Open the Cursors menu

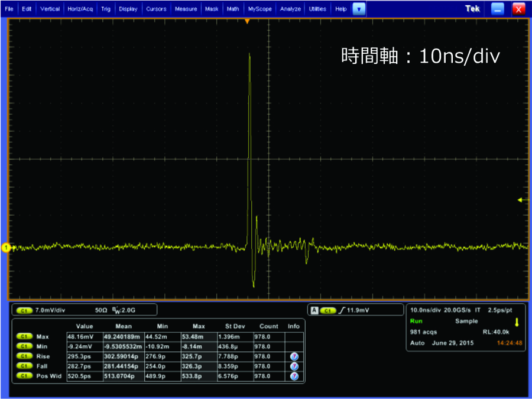point(156,9)
